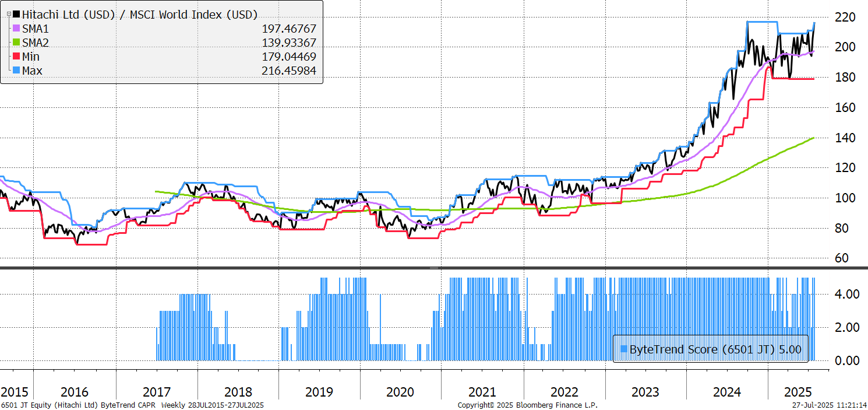
Task: Select the Max legend label
Action: click(32, 71)
